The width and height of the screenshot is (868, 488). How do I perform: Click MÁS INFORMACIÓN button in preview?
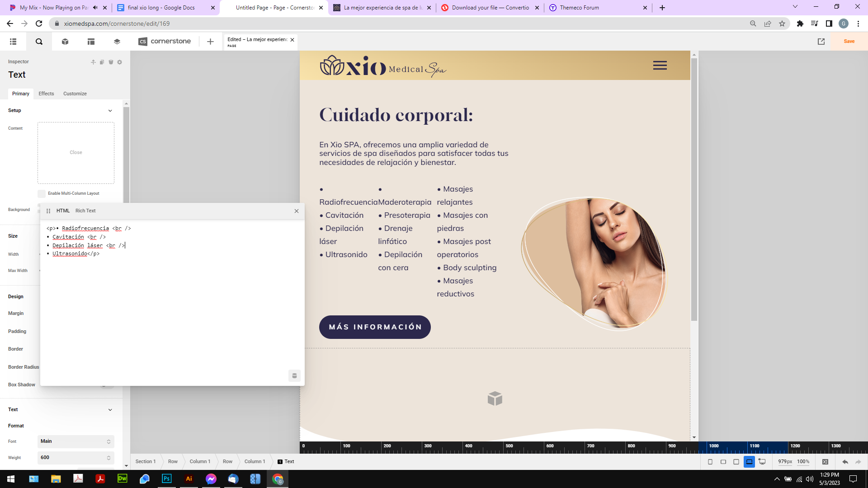pyautogui.click(x=375, y=327)
